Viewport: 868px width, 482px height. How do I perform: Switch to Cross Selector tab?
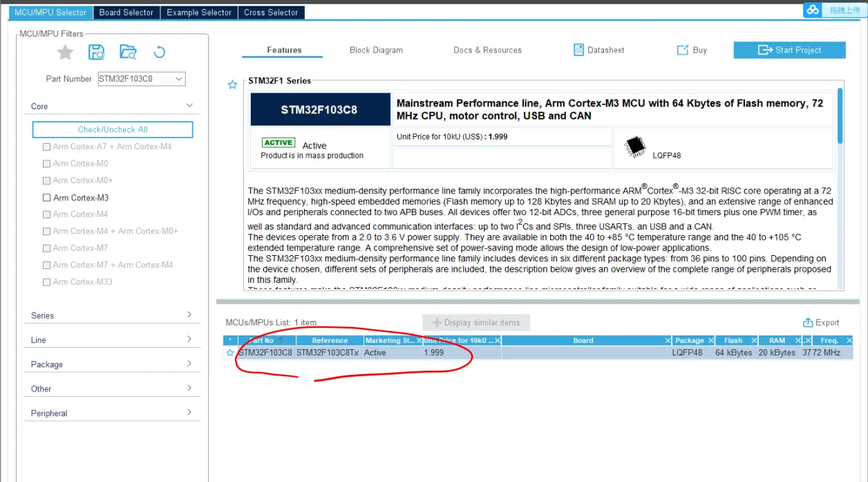[272, 12]
